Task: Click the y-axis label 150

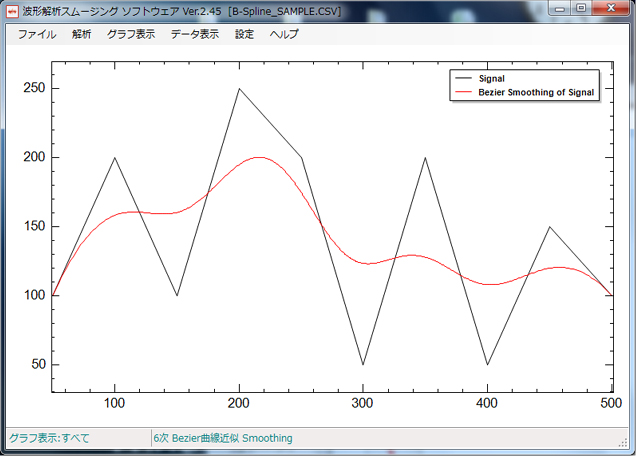Action: [x=34, y=226]
